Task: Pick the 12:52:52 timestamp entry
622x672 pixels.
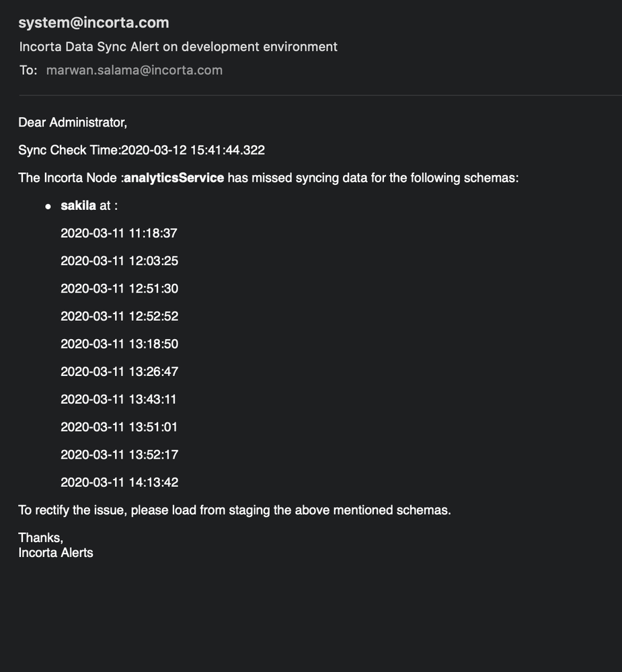Action: click(x=119, y=316)
